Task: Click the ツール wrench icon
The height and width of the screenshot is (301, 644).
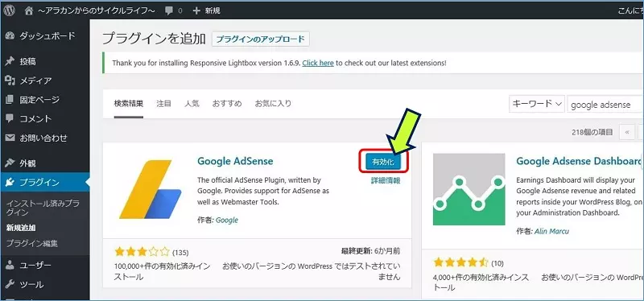Action: (10, 284)
